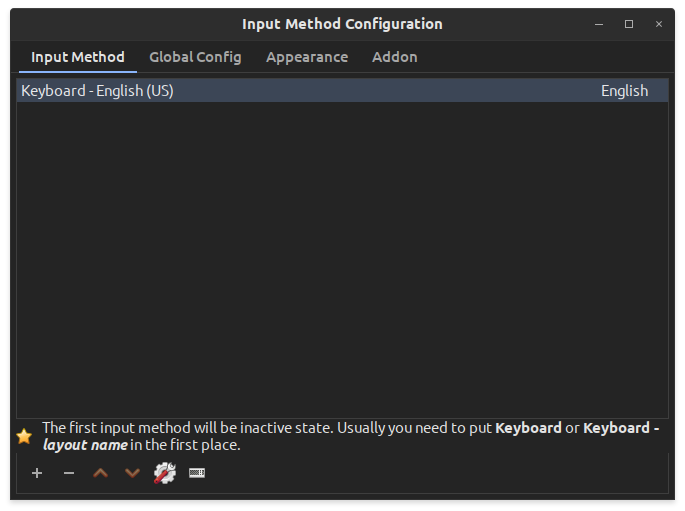Viewport: 685px width, 511px height.
Task: Click the English language cell
Action: coord(624,91)
